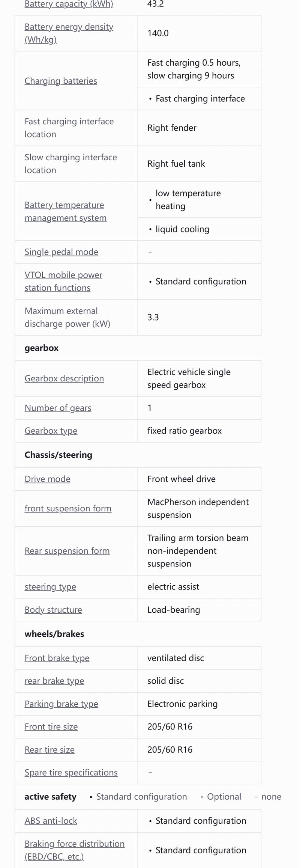Open VTOL mobile power station functions link
300x868 pixels.
[63, 281]
